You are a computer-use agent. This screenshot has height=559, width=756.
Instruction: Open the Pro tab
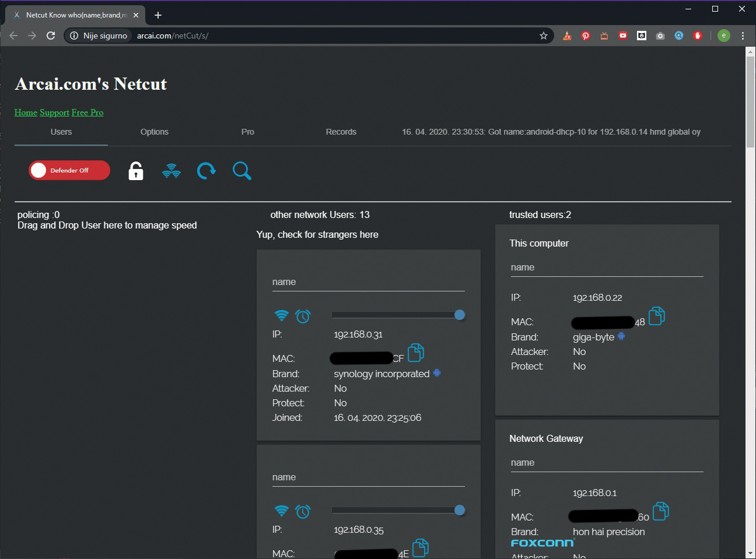(248, 132)
